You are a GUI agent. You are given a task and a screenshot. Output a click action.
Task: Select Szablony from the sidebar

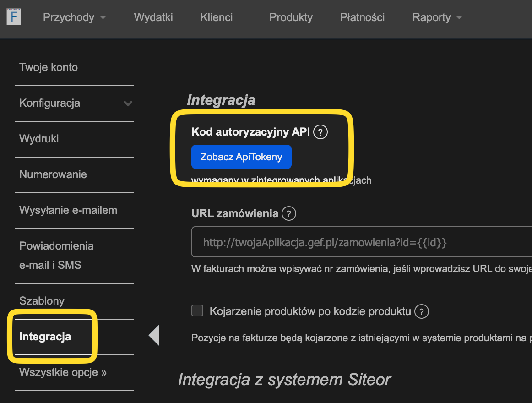point(42,300)
